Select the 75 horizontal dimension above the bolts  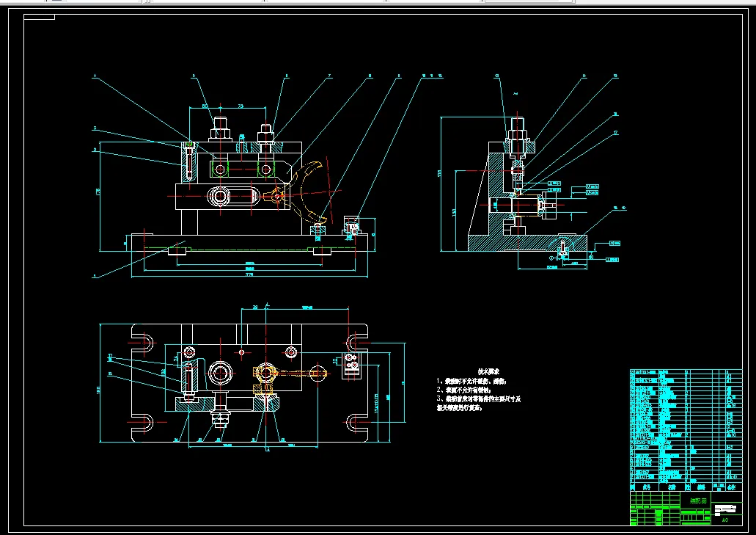click(241, 106)
